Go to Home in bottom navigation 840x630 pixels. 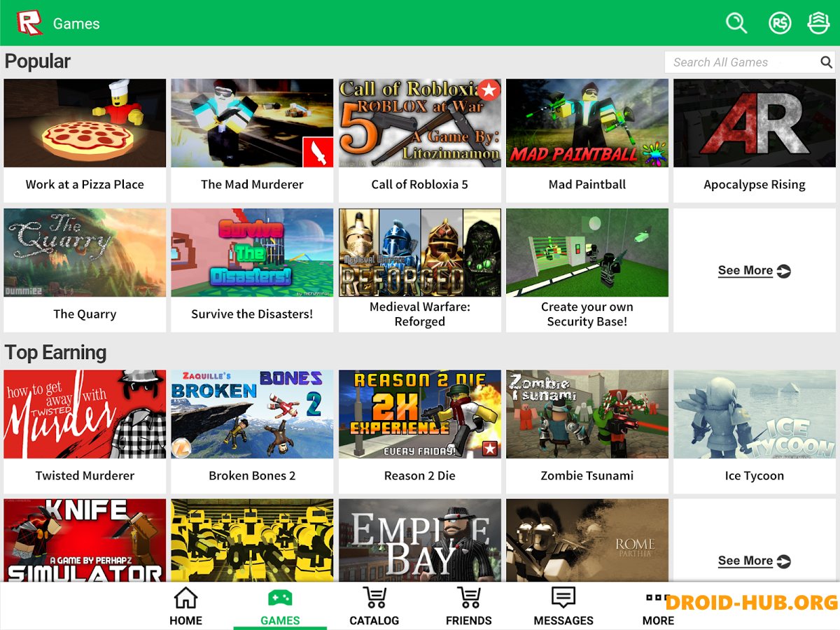pyautogui.click(x=185, y=606)
